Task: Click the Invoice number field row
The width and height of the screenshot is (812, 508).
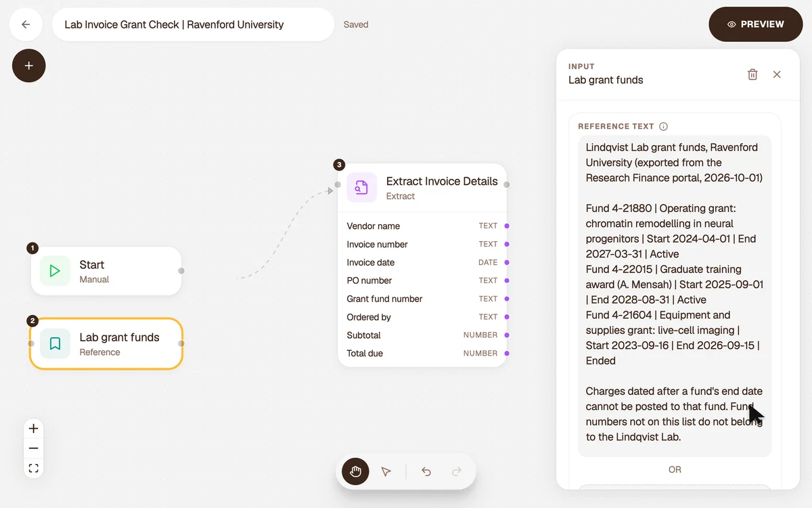Action: point(422,245)
